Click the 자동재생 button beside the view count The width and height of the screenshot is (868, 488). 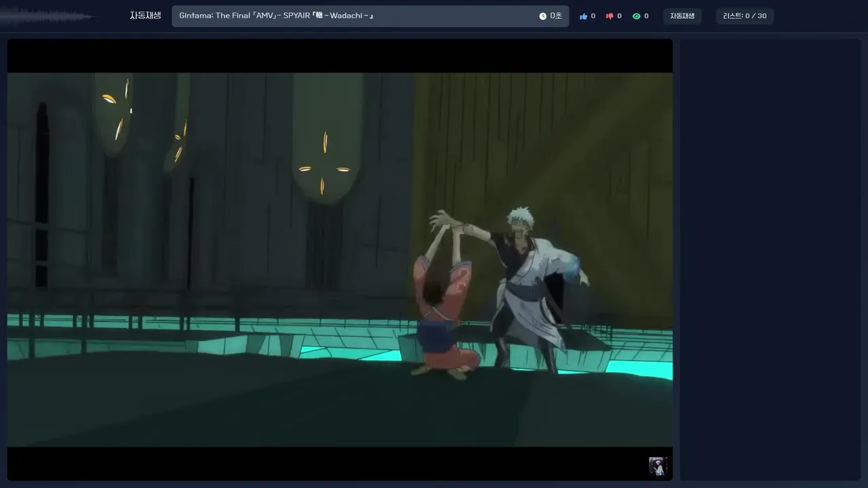pyautogui.click(x=682, y=16)
